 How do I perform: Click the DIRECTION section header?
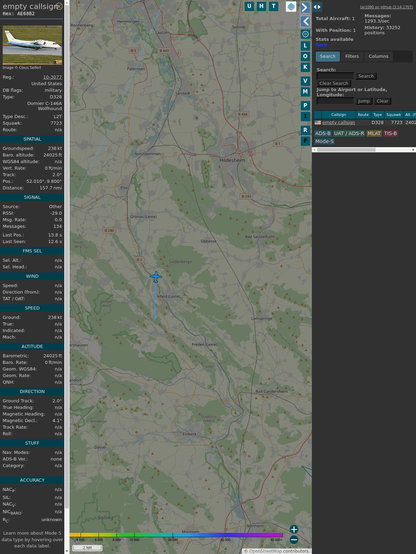[x=32, y=392]
